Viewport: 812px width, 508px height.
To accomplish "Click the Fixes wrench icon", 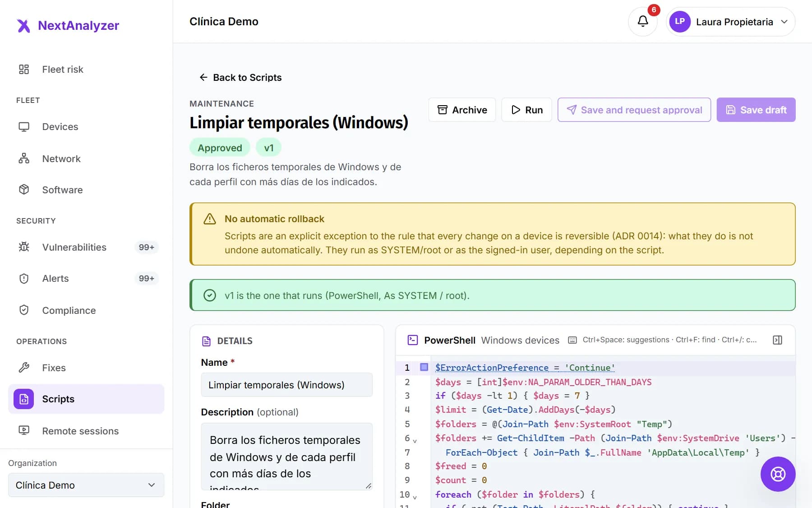I will point(24,368).
